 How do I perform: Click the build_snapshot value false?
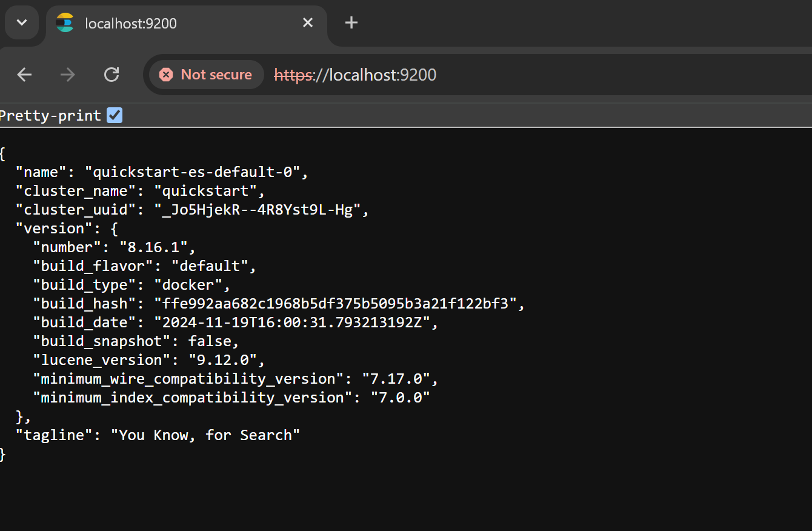(210, 341)
